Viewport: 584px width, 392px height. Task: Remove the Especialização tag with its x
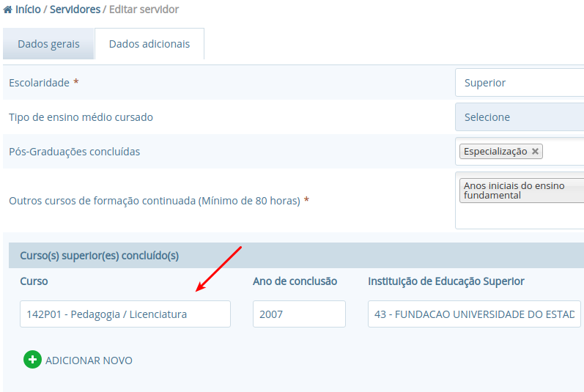(x=536, y=152)
